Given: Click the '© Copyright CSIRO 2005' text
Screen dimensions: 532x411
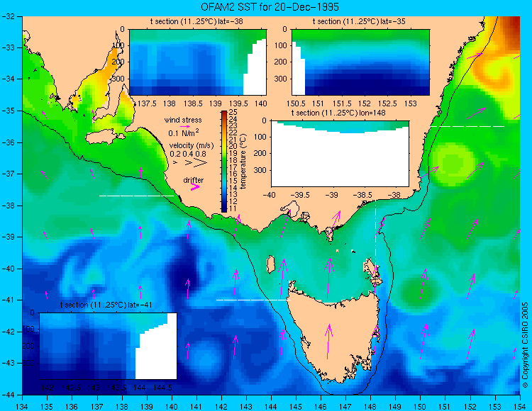Looking at the screenshot, I should pos(525,344).
